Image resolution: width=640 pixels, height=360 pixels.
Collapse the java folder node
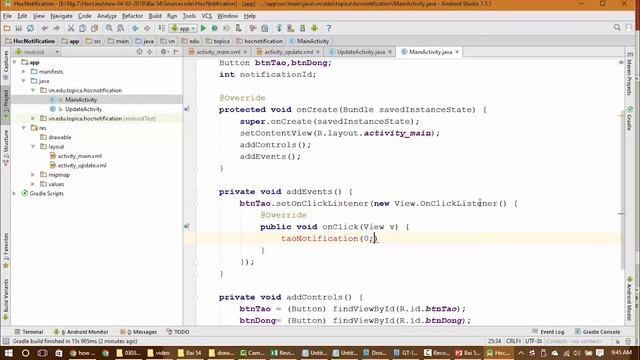pyautogui.click(x=24, y=81)
